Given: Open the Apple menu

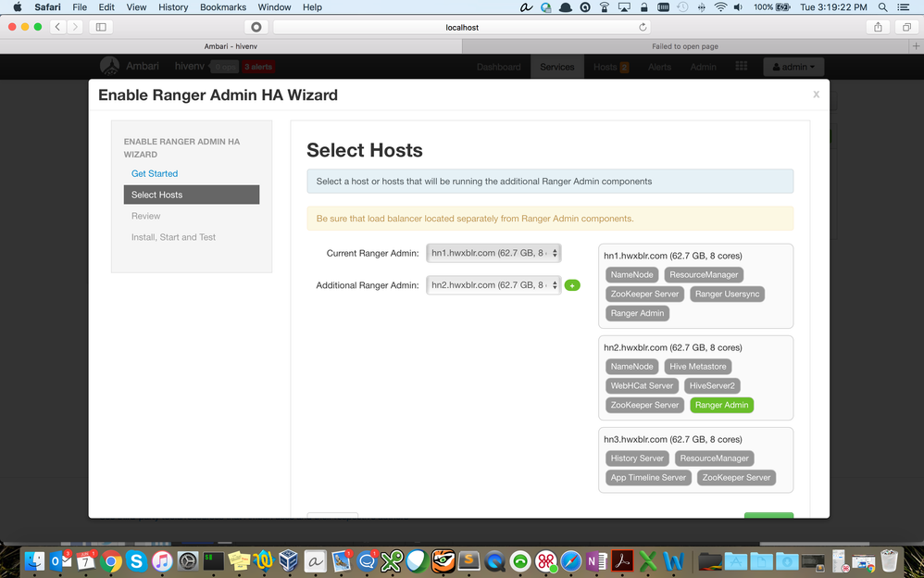Looking at the screenshot, I should click(x=17, y=7).
